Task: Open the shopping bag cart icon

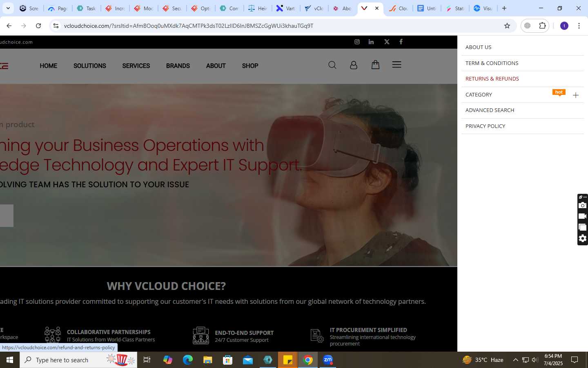Action: (375, 65)
